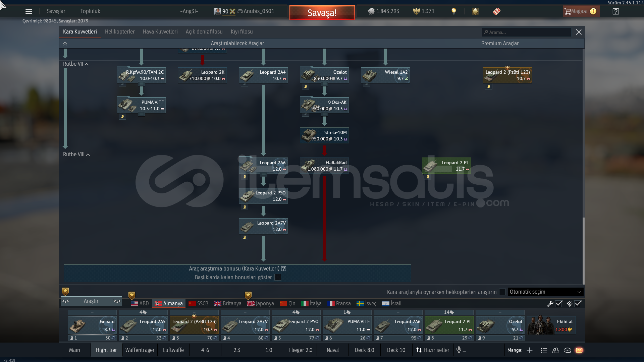This screenshot has height=362, width=644.
Task: Select FlaRakRad in research tree
Action: 324,166
